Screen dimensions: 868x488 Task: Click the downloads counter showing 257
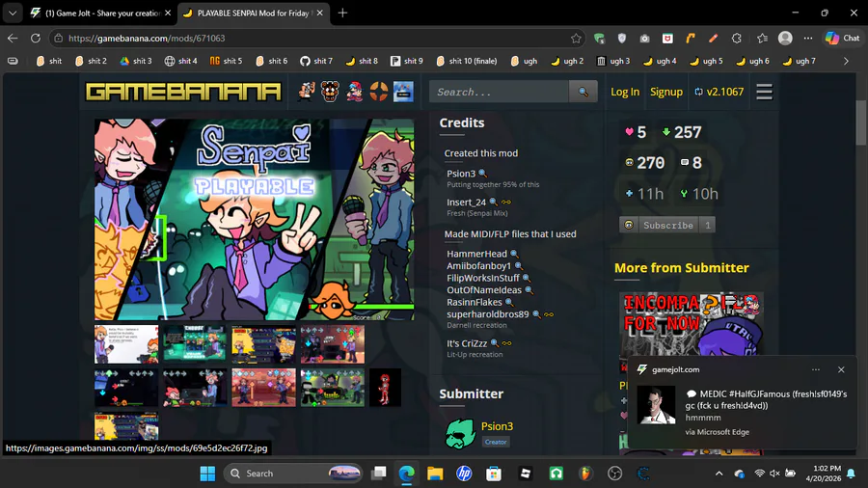pyautogui.click(x=682, y=132)
